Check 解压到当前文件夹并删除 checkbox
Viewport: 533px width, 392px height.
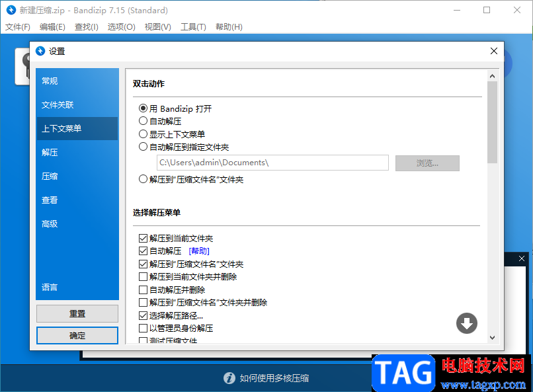(x=143, y=277)
